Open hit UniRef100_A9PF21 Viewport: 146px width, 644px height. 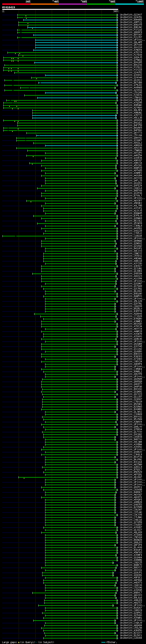point(131,22)
